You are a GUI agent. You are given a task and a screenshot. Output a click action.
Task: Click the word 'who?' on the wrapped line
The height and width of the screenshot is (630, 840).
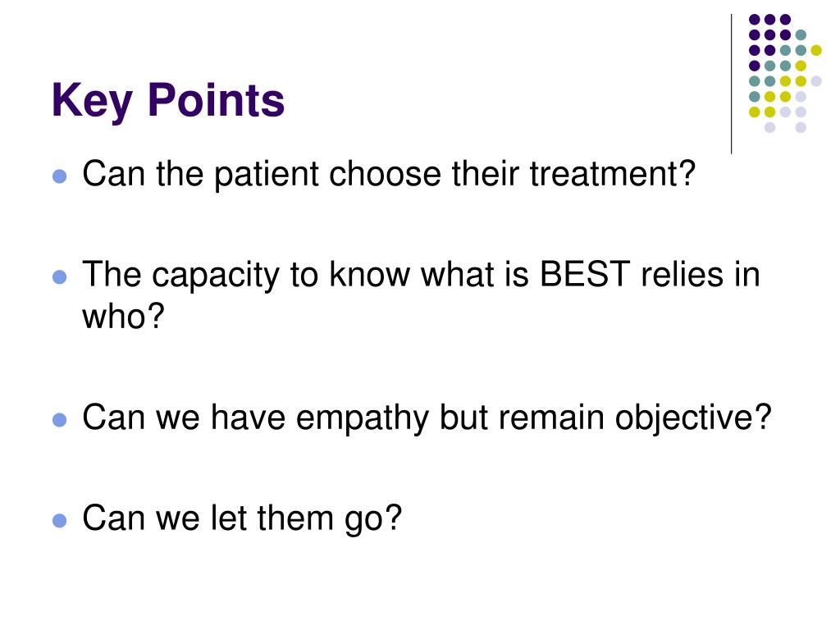coord(123,317)
